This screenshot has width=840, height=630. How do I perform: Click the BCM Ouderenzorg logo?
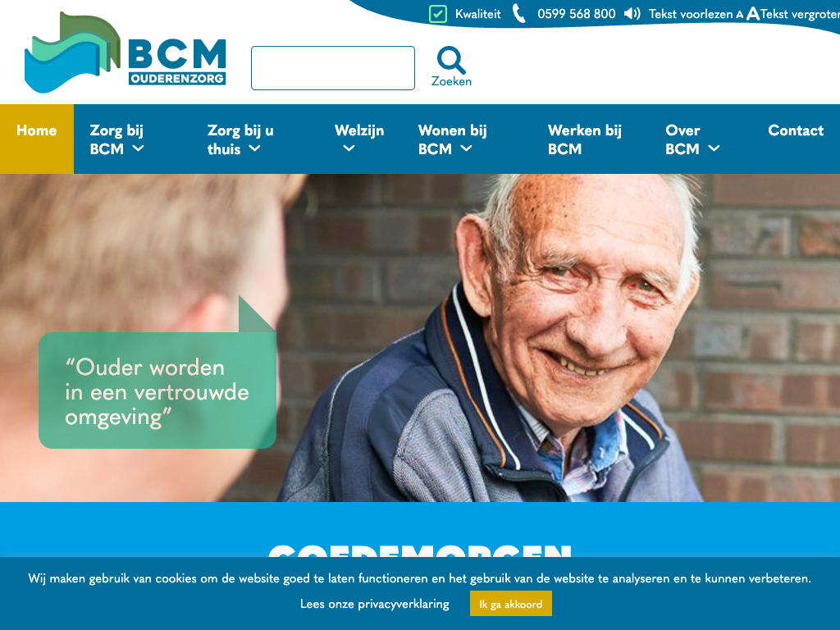(126, 52)
